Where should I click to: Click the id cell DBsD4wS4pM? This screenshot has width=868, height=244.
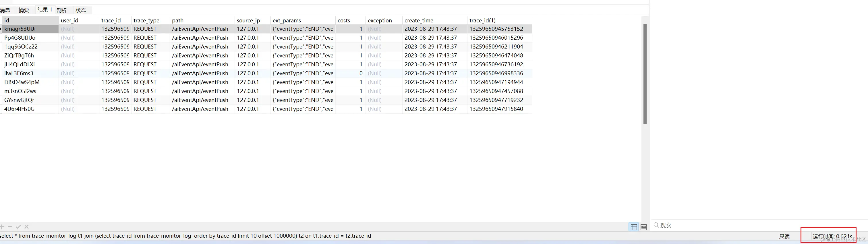30,82
